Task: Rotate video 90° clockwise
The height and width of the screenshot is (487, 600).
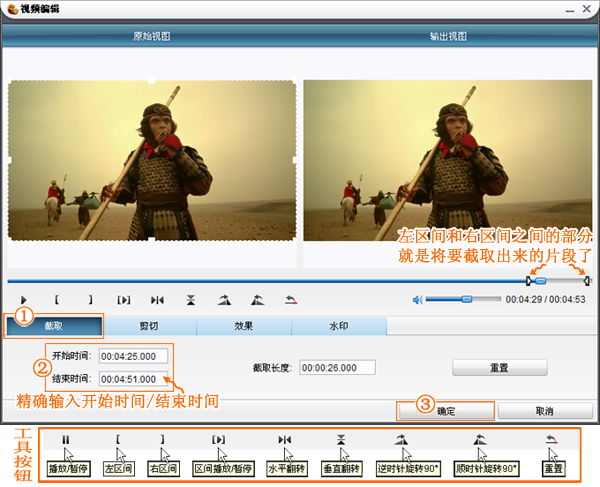Action: (258, 300)
